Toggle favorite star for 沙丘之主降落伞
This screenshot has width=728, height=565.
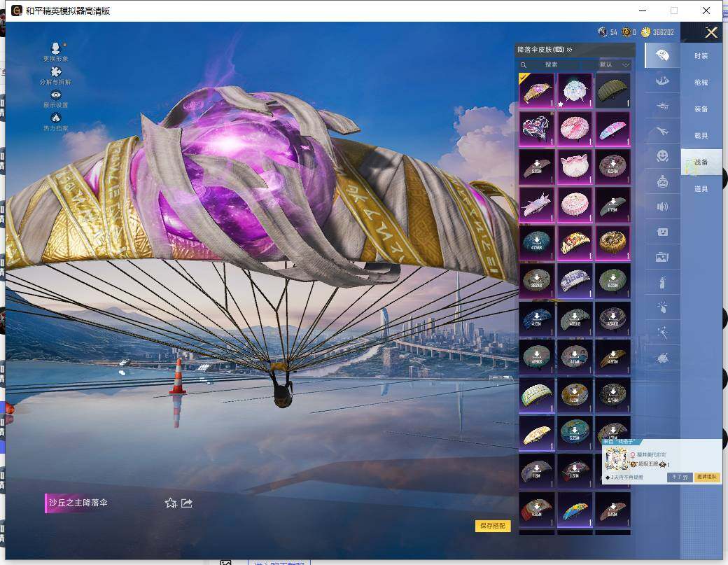click(x=170, y=503)
